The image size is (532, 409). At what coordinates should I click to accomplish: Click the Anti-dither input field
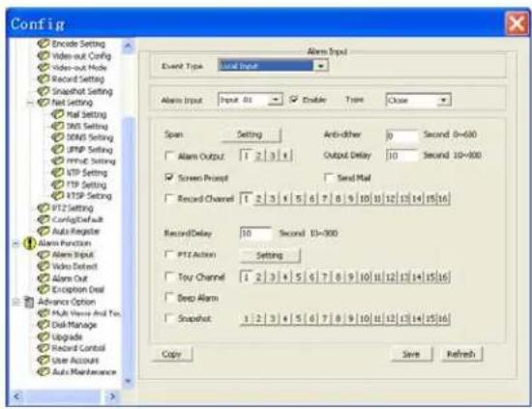point(401,135)
